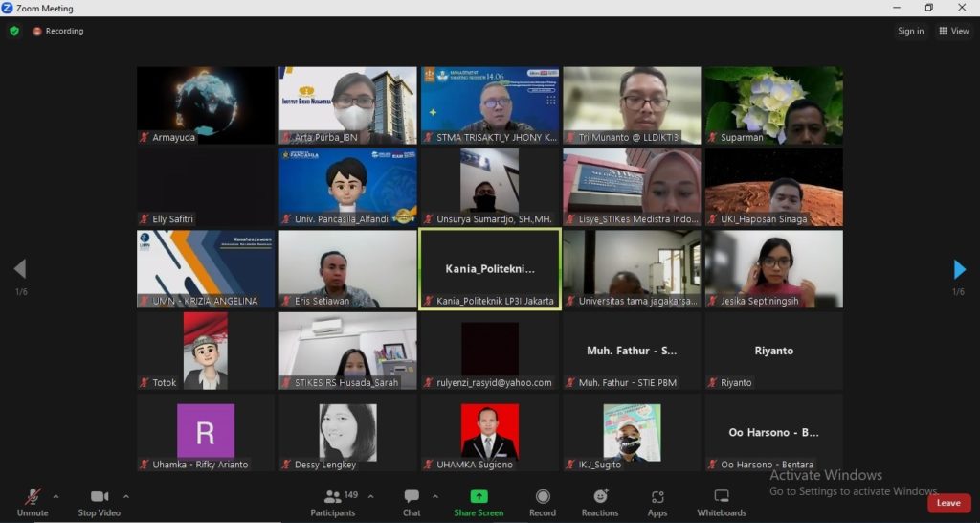Select highlighted Kania_Politeknik LP3I Jakarta tile
Image resolution: width=980 pixels, height=523 pixels.
490,269
